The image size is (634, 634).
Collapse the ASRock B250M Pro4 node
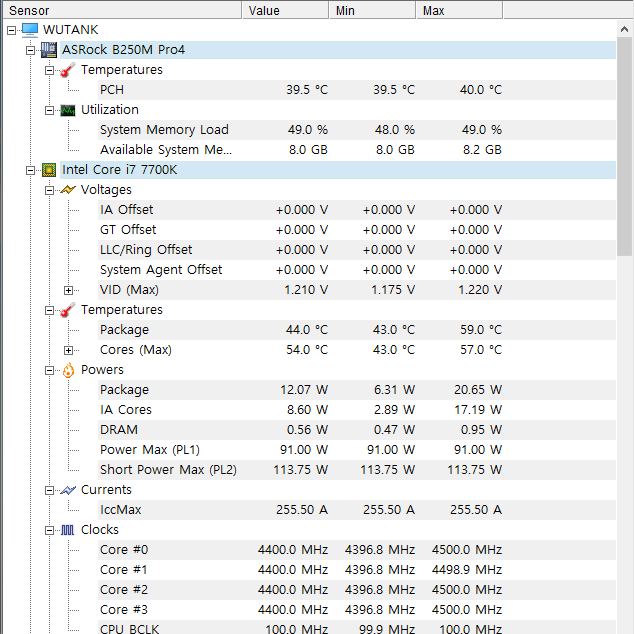(30, 51)
